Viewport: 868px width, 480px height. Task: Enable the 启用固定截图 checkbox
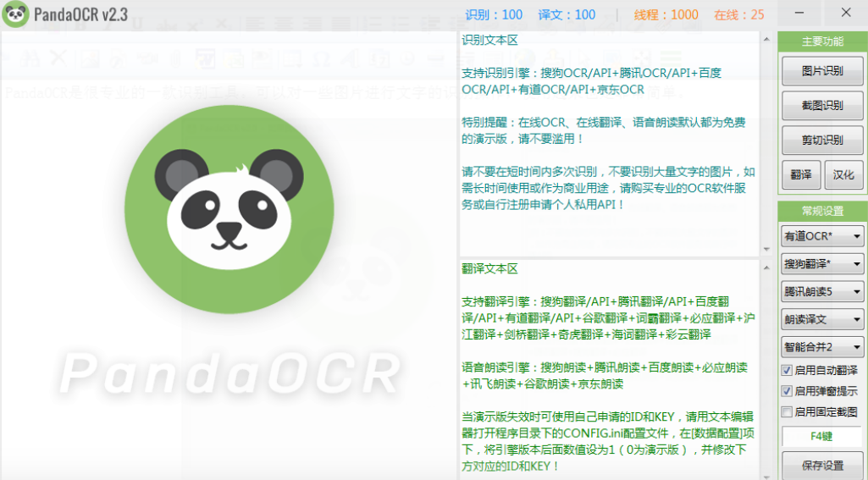(x=787, y=412)
